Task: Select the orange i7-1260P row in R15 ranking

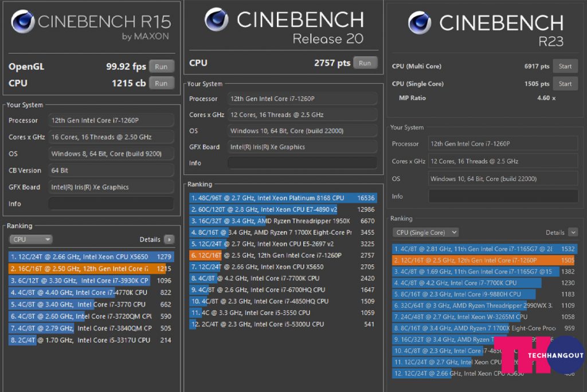Action: pos(91,269)
